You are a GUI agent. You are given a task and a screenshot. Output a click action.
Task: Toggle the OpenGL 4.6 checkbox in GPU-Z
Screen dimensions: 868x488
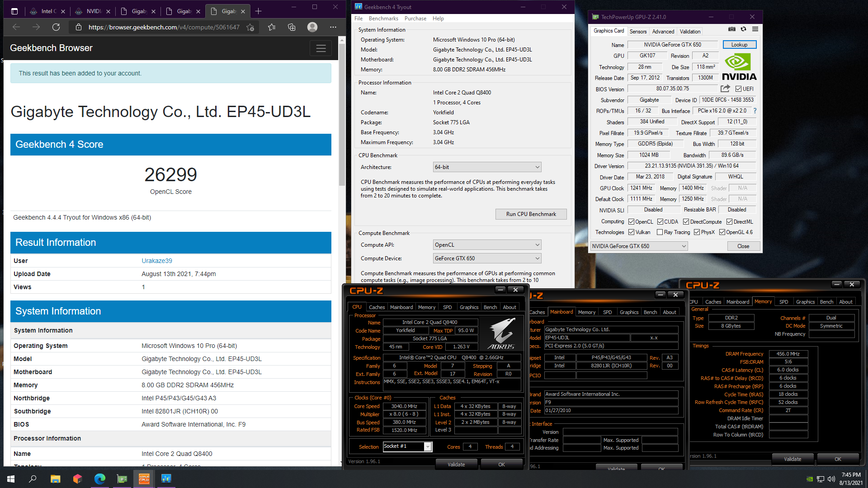(x=722, y=232)
